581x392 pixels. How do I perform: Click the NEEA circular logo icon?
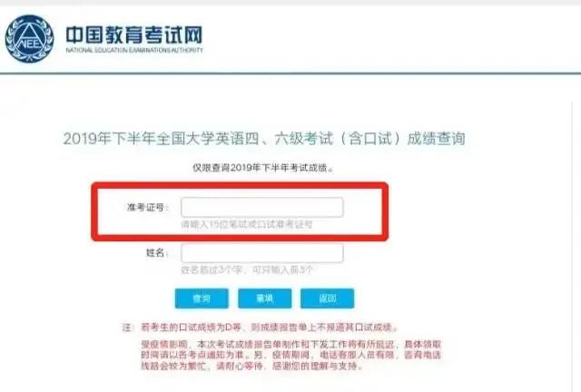29,38
